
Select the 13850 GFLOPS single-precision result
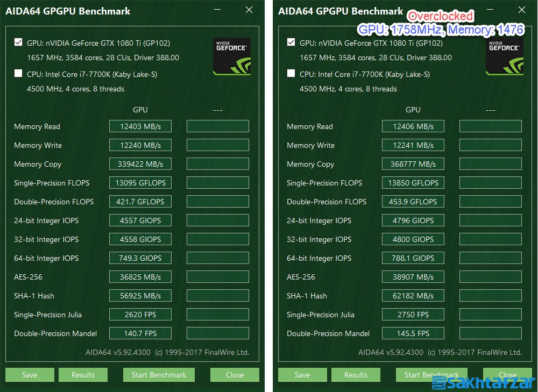(413, 183)
